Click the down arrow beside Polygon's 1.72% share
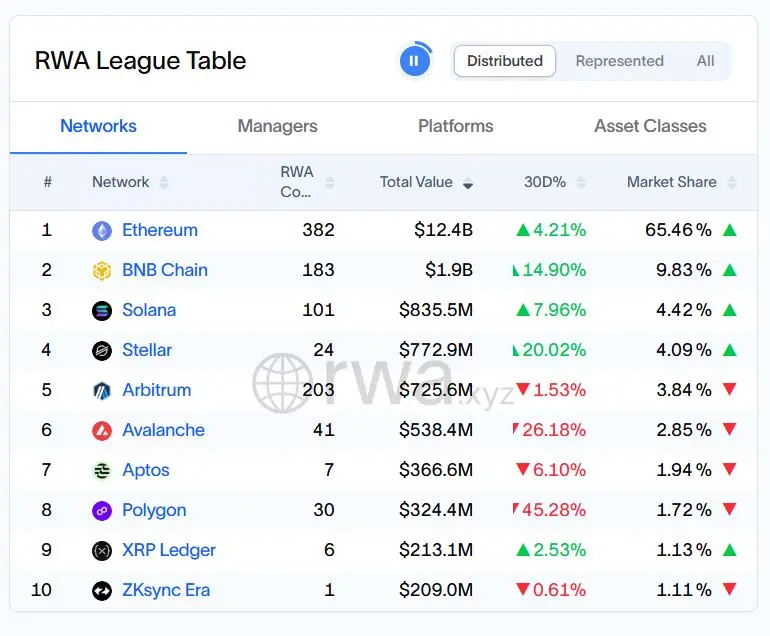The width and height of the screenshot is (770, 636). 730,509
